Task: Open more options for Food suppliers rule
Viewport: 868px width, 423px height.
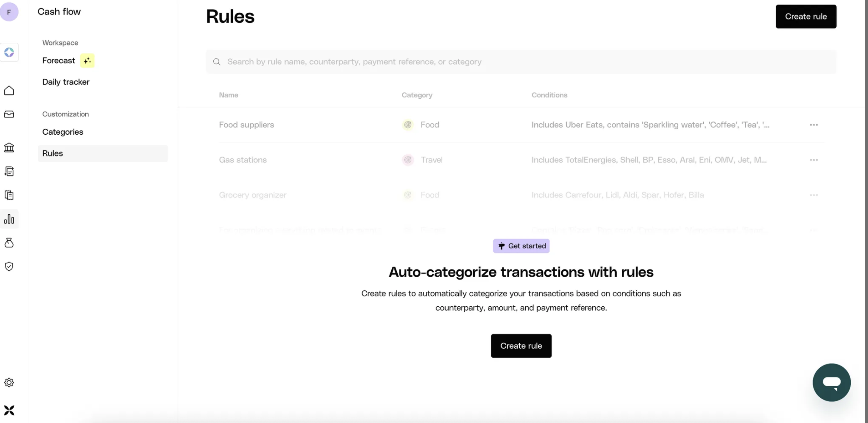Action: 814,125
